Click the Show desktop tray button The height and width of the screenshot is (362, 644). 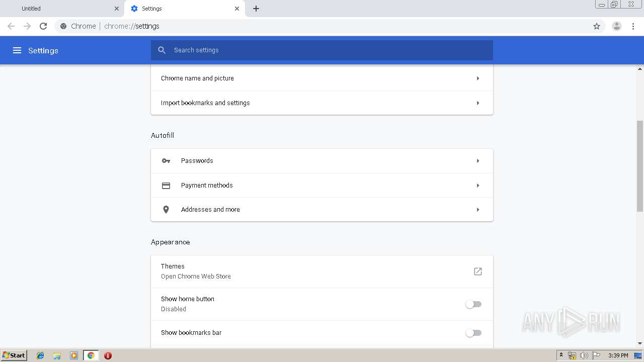[x=638, y=355]
